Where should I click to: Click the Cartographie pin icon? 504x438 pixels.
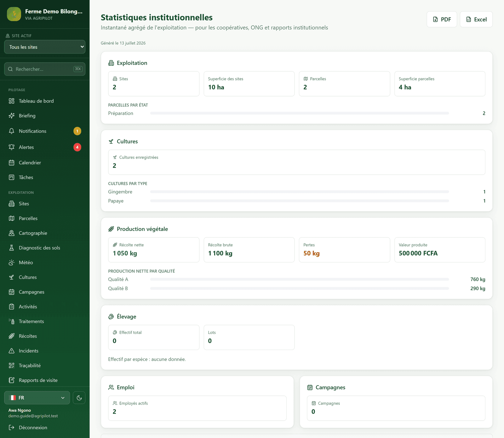coord(12,233)
